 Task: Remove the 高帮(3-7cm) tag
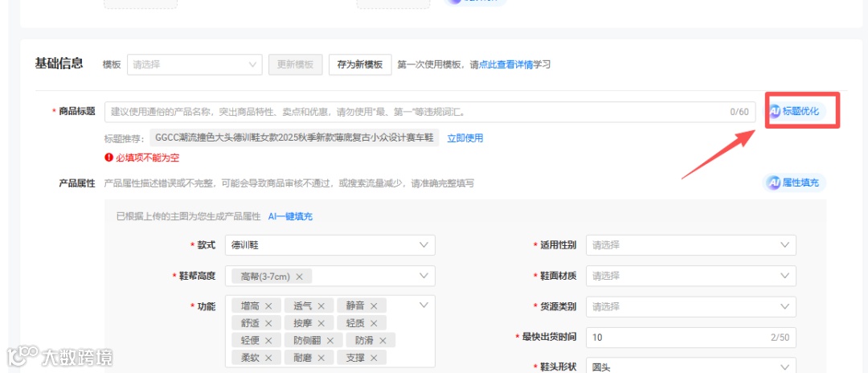(x=300, y=277)
